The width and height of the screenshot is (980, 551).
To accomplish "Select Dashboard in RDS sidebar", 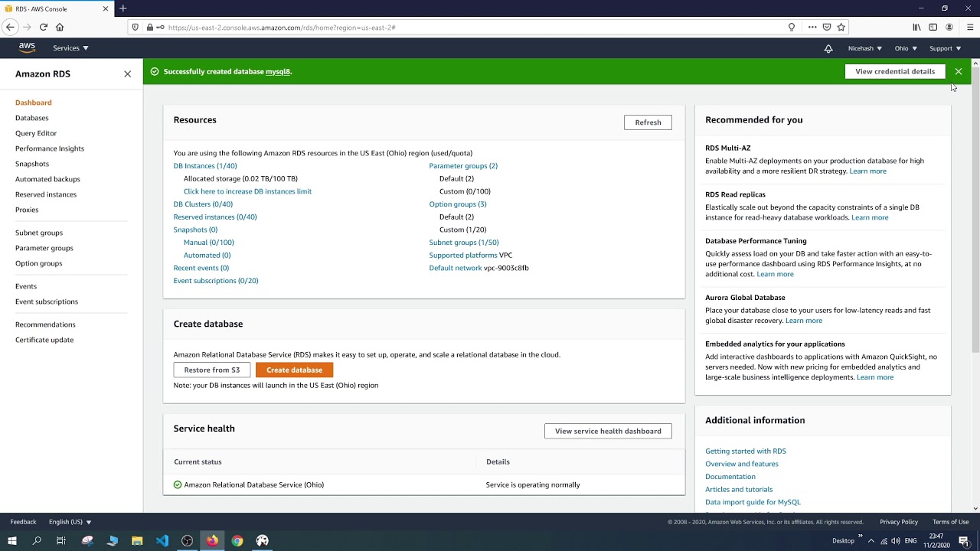I will pos(34,103).
